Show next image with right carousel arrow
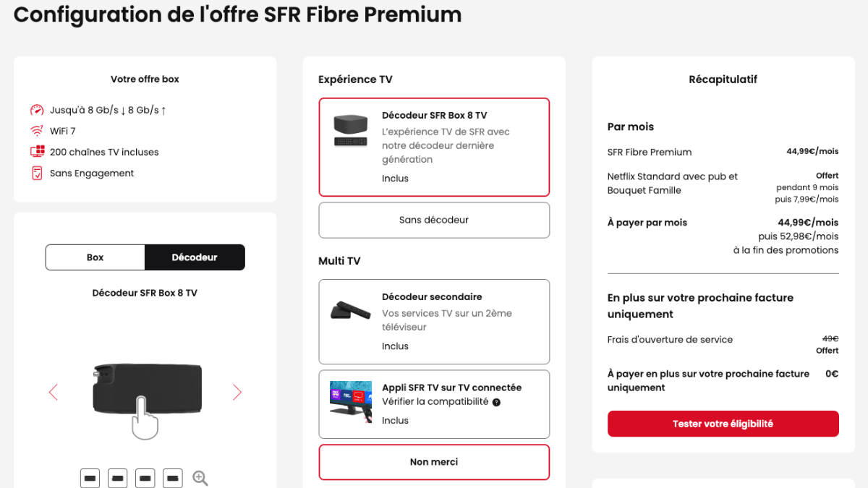868x488 pixels. point(237,392)
